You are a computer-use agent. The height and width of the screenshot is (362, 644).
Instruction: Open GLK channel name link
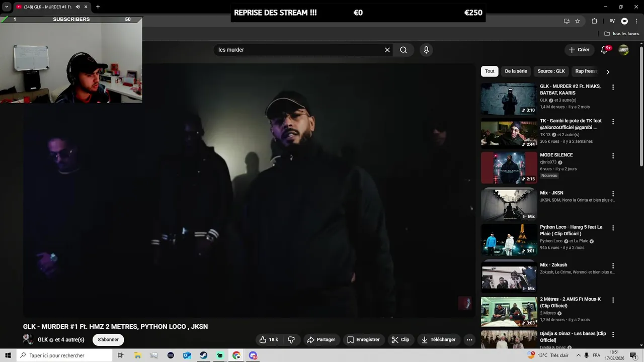click(43, 340)
